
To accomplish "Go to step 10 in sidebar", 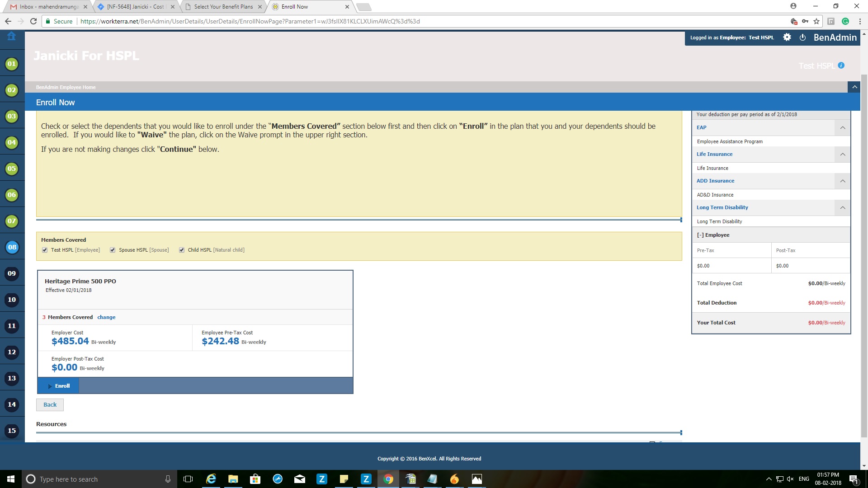I will tap(12, 300).
